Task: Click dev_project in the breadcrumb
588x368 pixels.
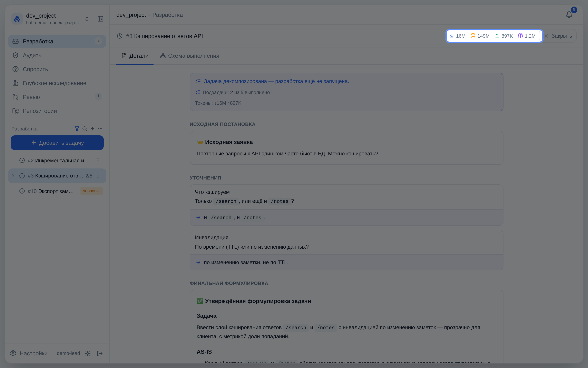Action: [x=131, y=15]
